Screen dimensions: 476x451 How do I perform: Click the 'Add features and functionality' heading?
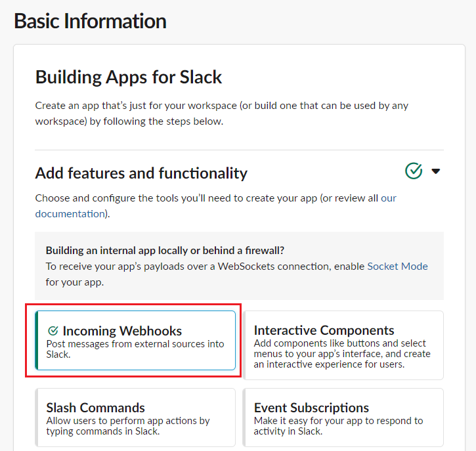pos(141,173)
